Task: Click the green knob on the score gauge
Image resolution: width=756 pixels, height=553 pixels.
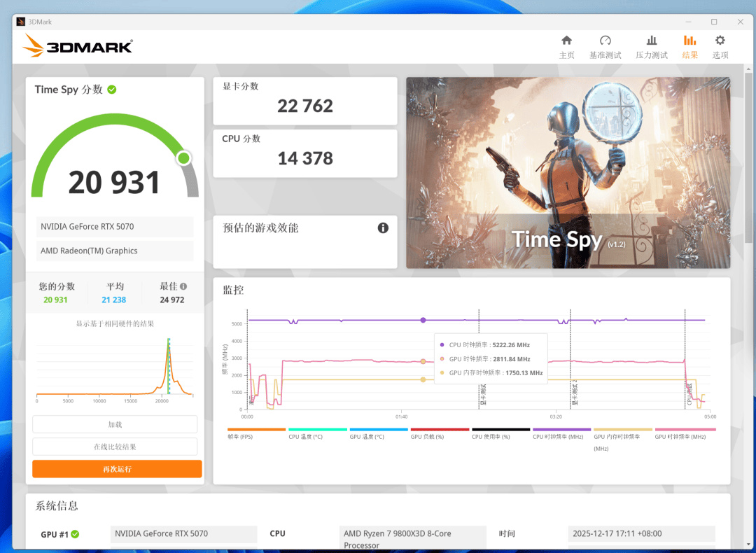Action: pyautogui.click(x=183, y=158)
